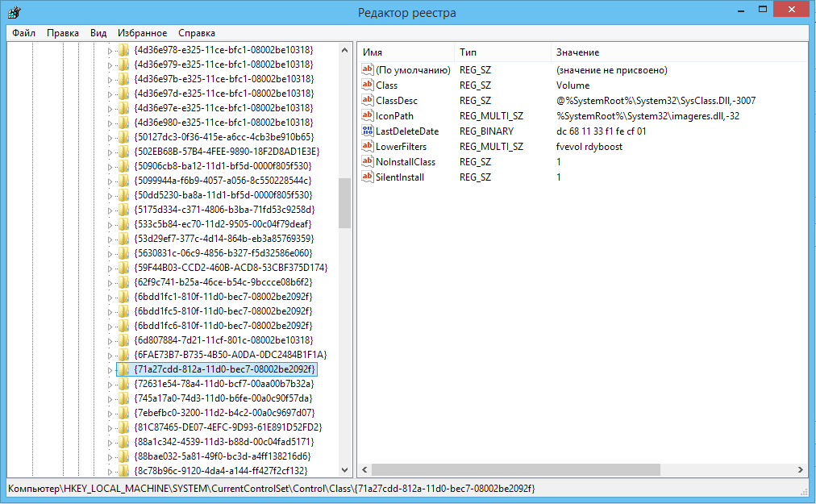
Task: Click folder icon of {5099944a-f6b9-4057-a056-8c550228544c}
Action: [123, 181]
